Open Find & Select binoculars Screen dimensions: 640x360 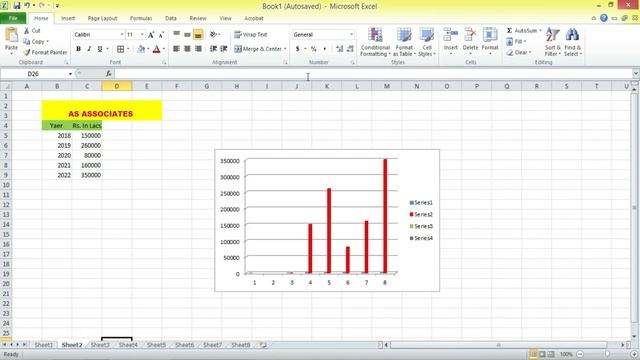(x=572, y=42)
